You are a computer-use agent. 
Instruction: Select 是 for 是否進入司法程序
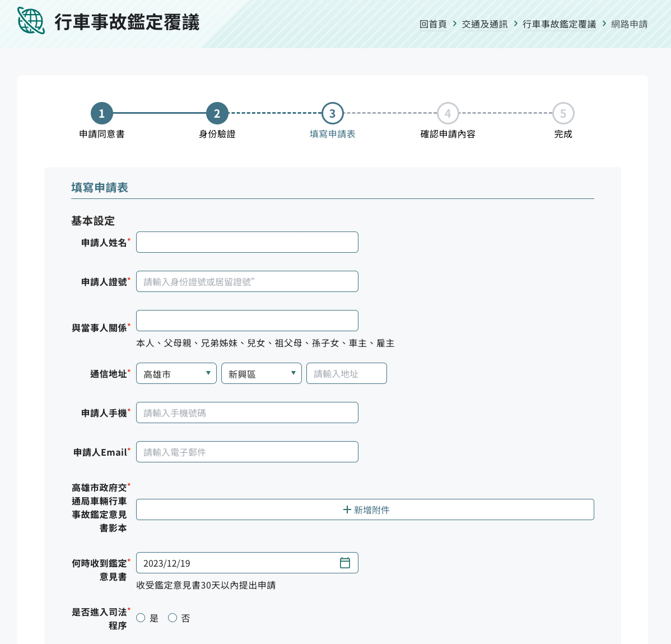pyautogui.click(x=141, y=618)
